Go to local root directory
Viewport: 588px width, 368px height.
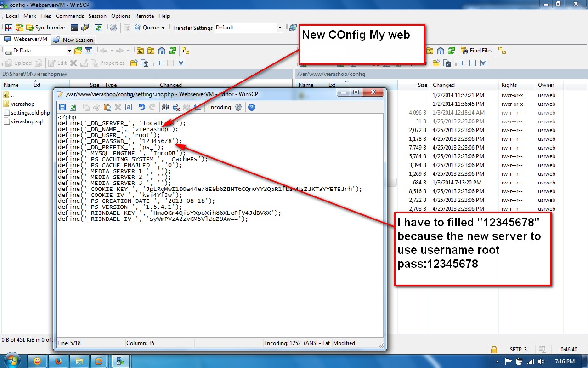pyautogui.click(x=151, y=51)
